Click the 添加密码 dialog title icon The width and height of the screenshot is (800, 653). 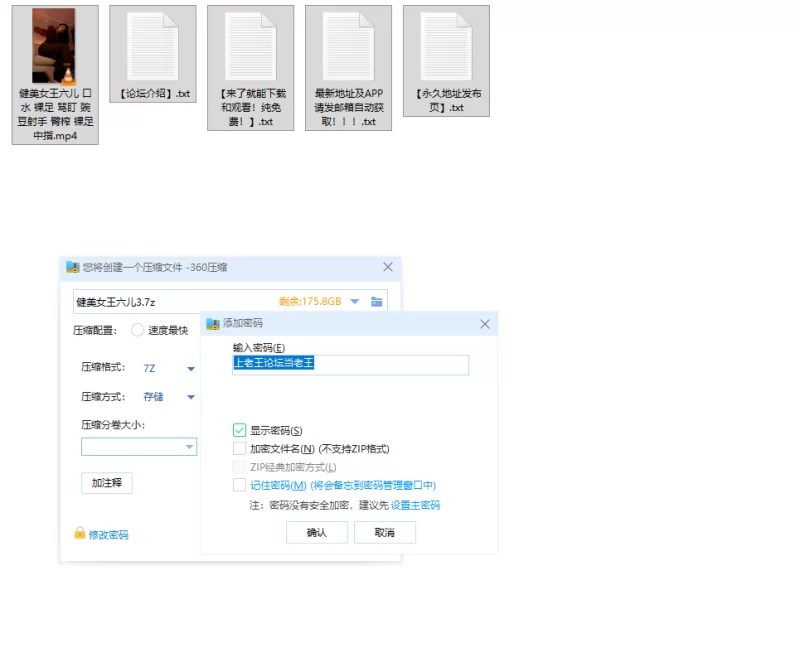click(213, 323)
